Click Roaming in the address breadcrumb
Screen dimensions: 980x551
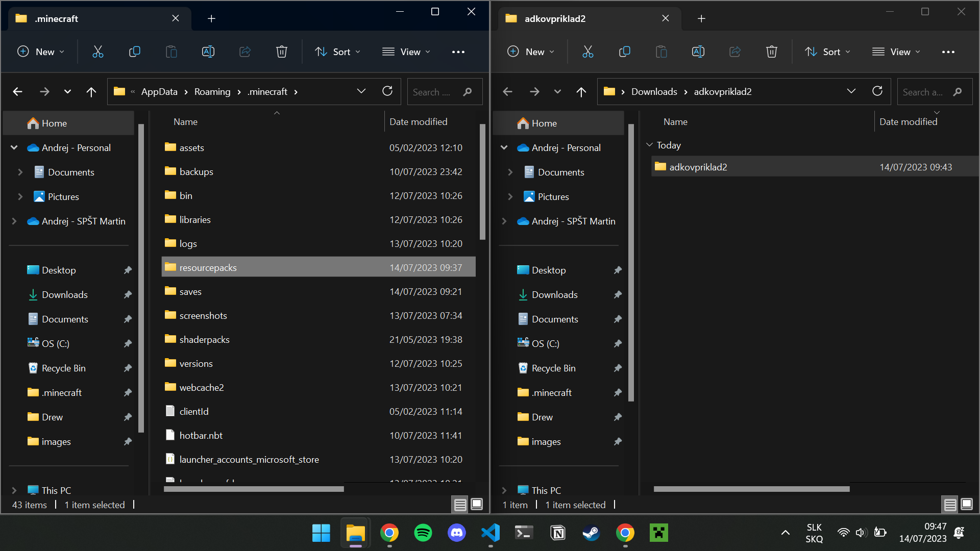coord(212,91)
